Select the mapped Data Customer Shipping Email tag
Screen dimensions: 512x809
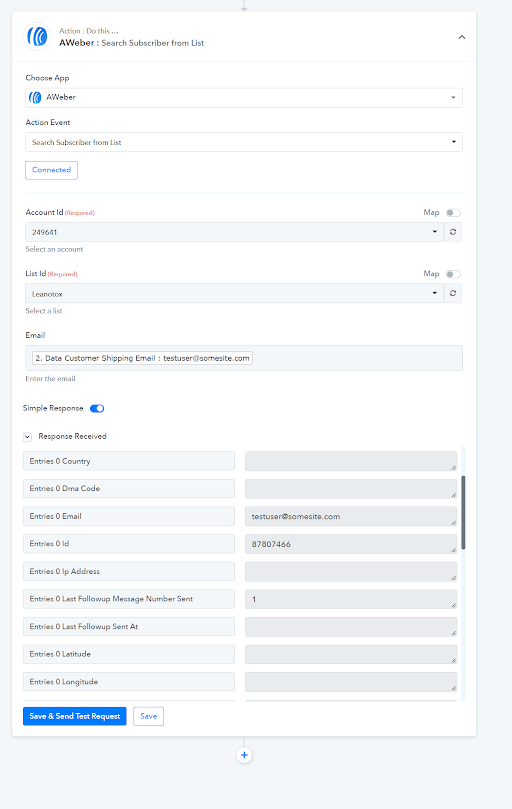tap(142, 358)
